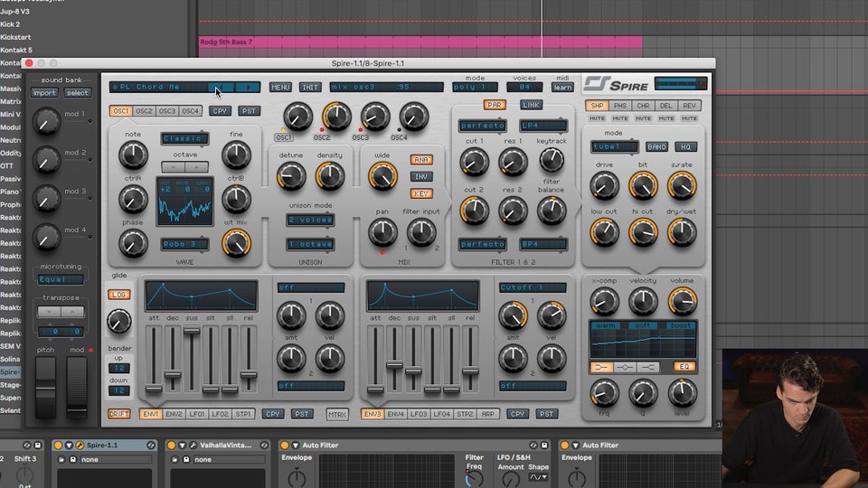Viewport: 868px width, 488px height.
Task: Open the Classic oscillator mode dropdown
Action: coord(184,138)
